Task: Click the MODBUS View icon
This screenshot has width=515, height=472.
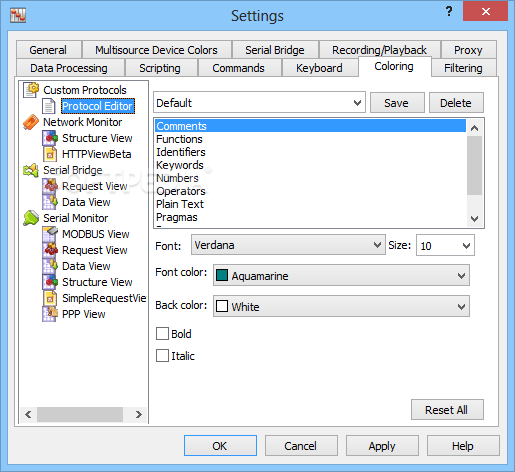Action: click(x=50, y=234)
